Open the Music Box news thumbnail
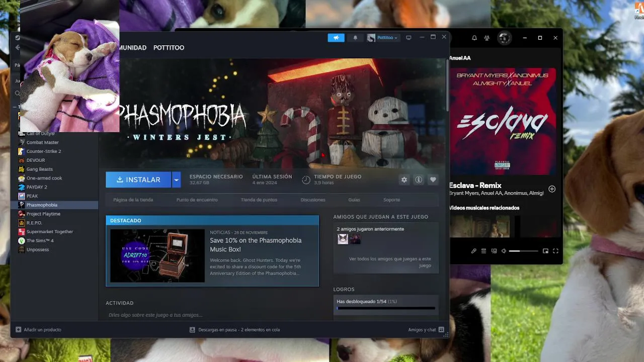The width and height of the screenshot is (644, 362). [157, 255]
